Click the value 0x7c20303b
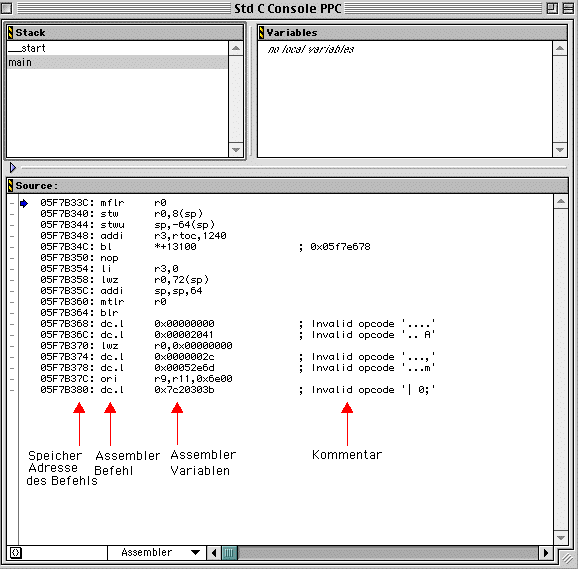The height and width of the screenshot is (569, 578). 184,390
